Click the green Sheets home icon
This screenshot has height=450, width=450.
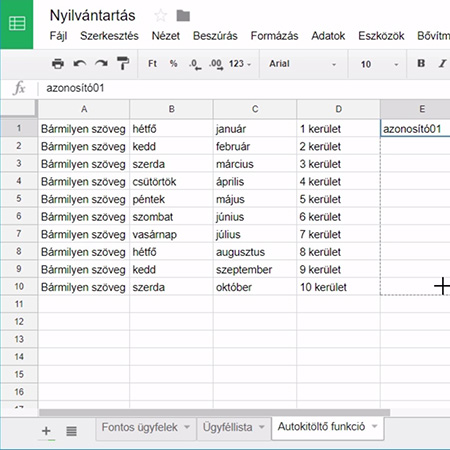[x=17, y=24]
